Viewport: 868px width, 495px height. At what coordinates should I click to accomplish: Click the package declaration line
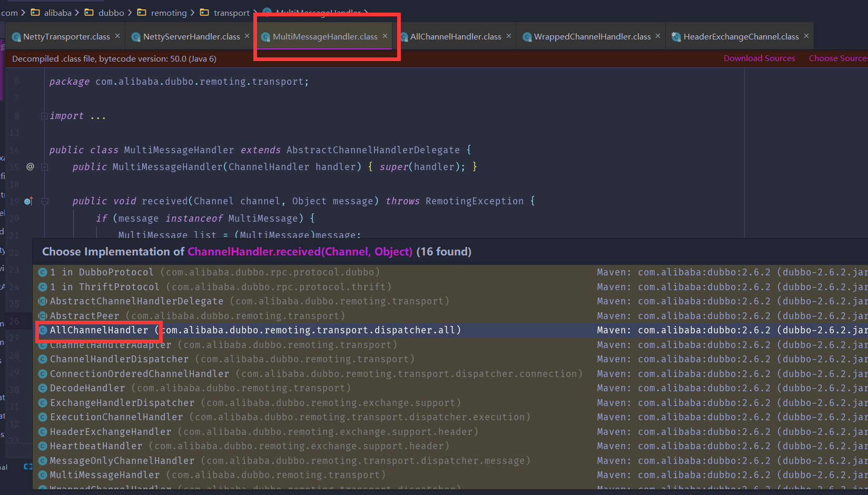tap(179, 82)
